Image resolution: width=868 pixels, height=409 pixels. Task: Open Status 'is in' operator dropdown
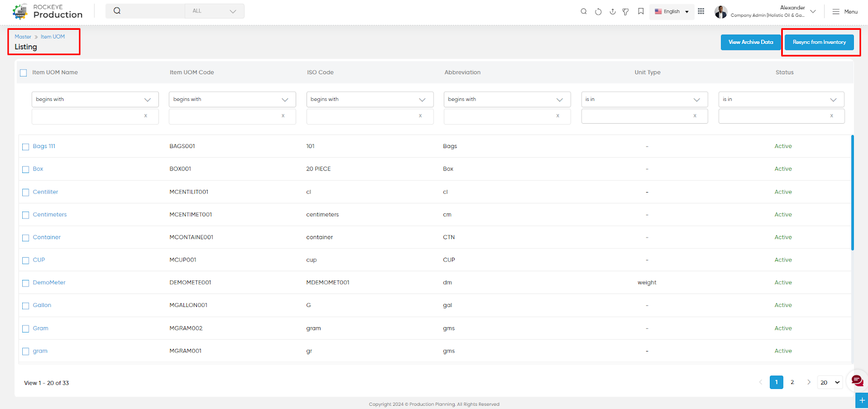coord(782,99)
